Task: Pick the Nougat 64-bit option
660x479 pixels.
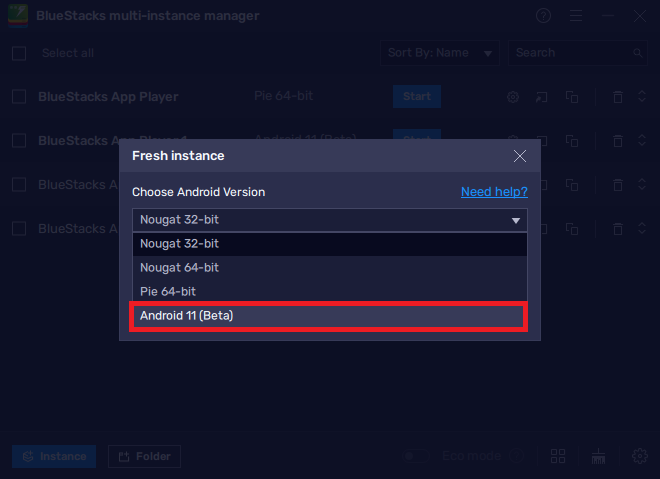Action: point(330,268)
